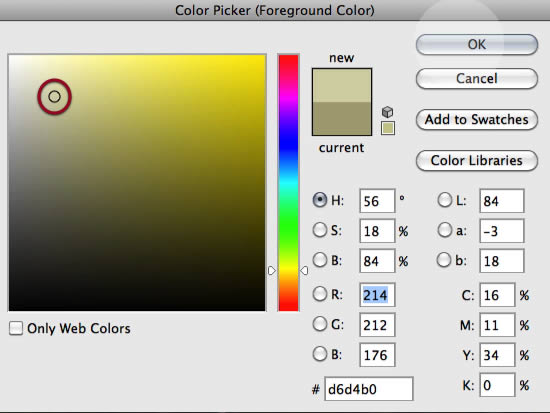Click the left hue slider arrow handle
This screenshot has height=413, width=550.
point(271,271)
